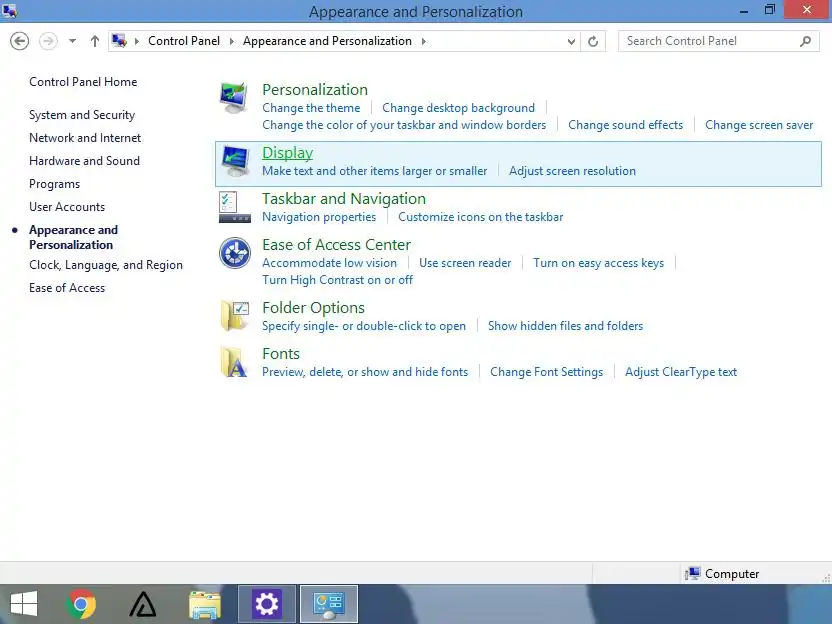Open Hardware and Sound category

pos(84,161)
